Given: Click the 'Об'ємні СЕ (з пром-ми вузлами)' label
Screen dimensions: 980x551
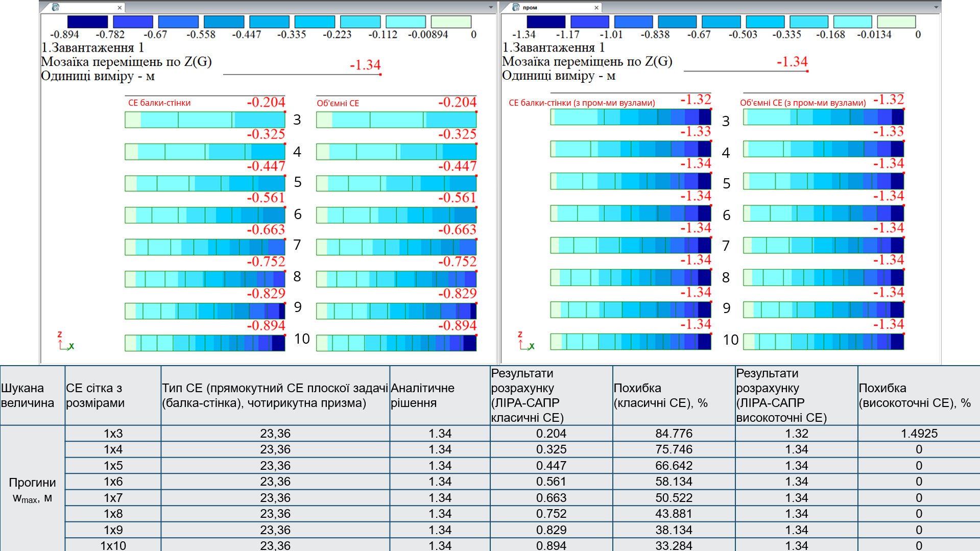Looking at the screenshot, I should pos(803,103).
